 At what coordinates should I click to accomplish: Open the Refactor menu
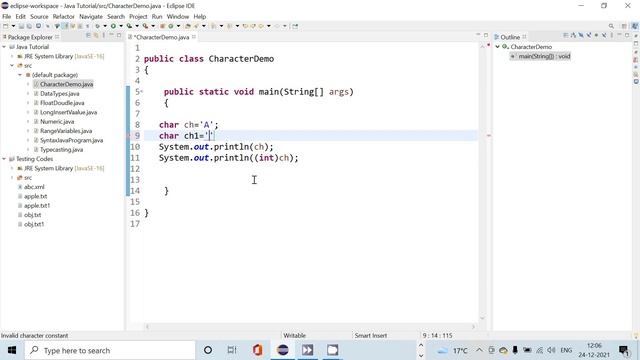coord(63,16)
